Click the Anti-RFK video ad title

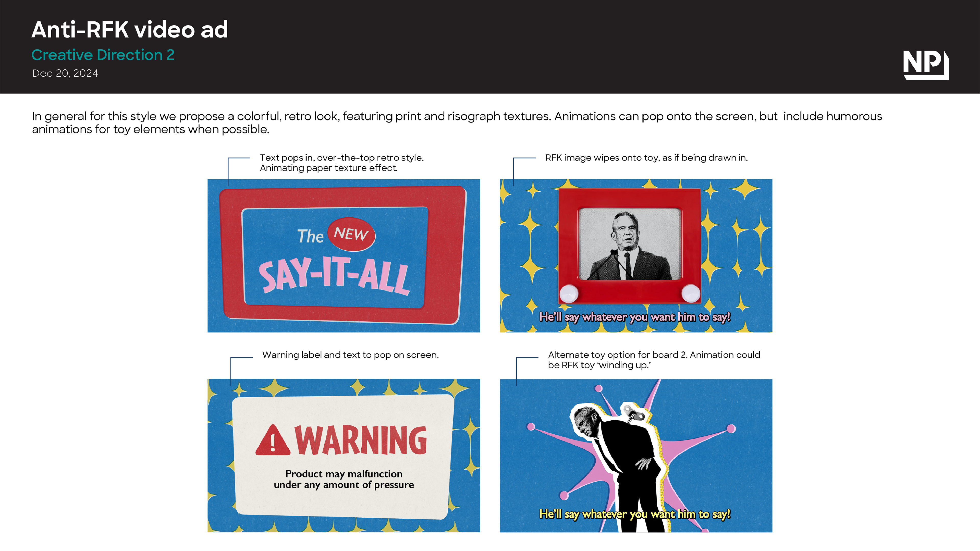coord(130,29)
